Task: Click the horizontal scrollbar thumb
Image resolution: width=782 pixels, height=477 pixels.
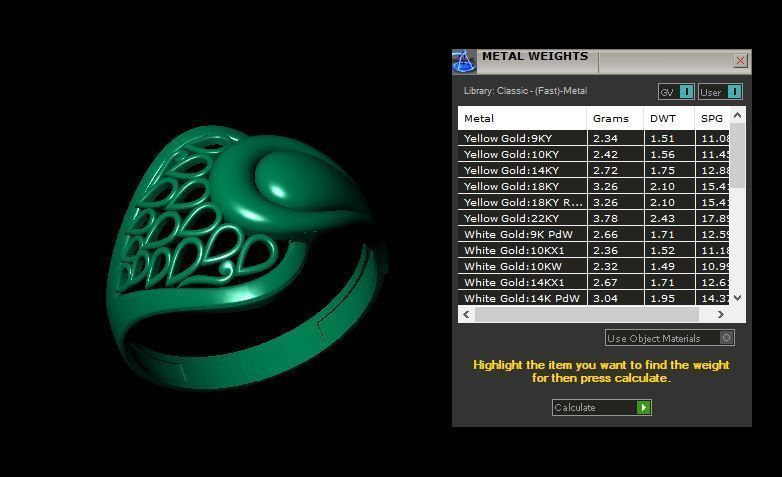Action: point(587,314)
